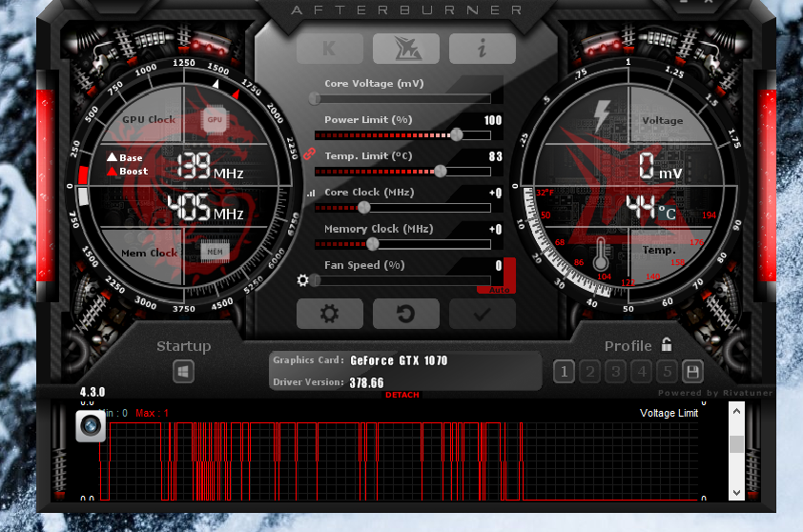Toggle the fan speed Auto button

point(500,290)
